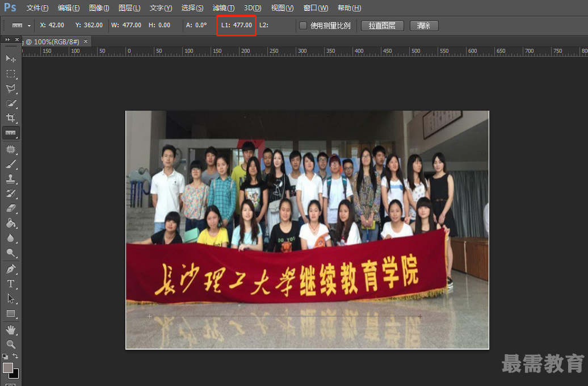Open the 图像(I) menu
Image resolution: width=588 pixels, height=386 pixels.
pos(99,8)
